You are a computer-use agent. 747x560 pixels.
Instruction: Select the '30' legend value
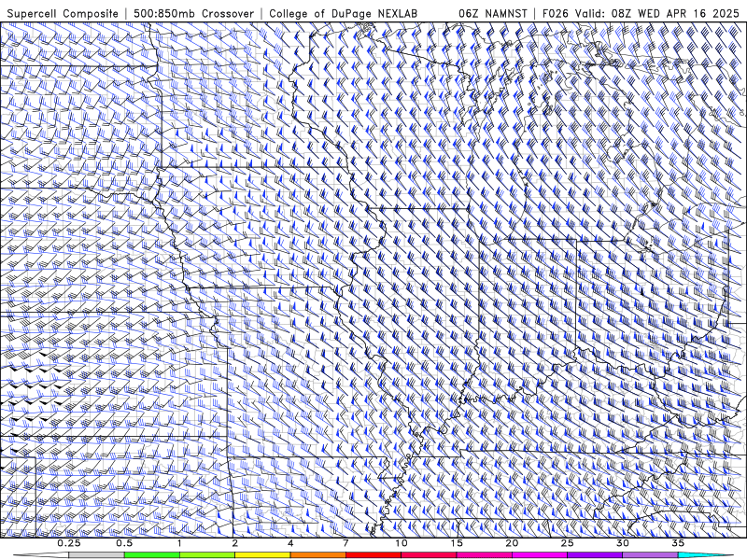click(623, 543)
